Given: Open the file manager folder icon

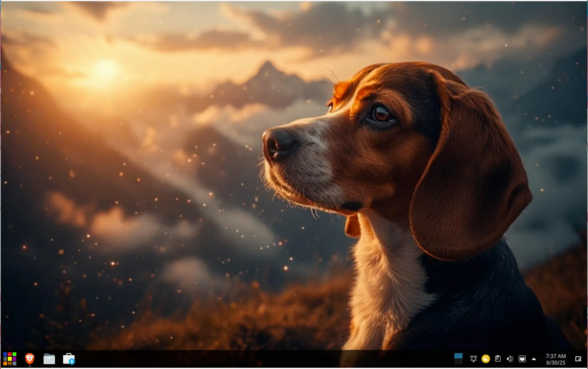Looking at the screenshot, I should 49,359.
